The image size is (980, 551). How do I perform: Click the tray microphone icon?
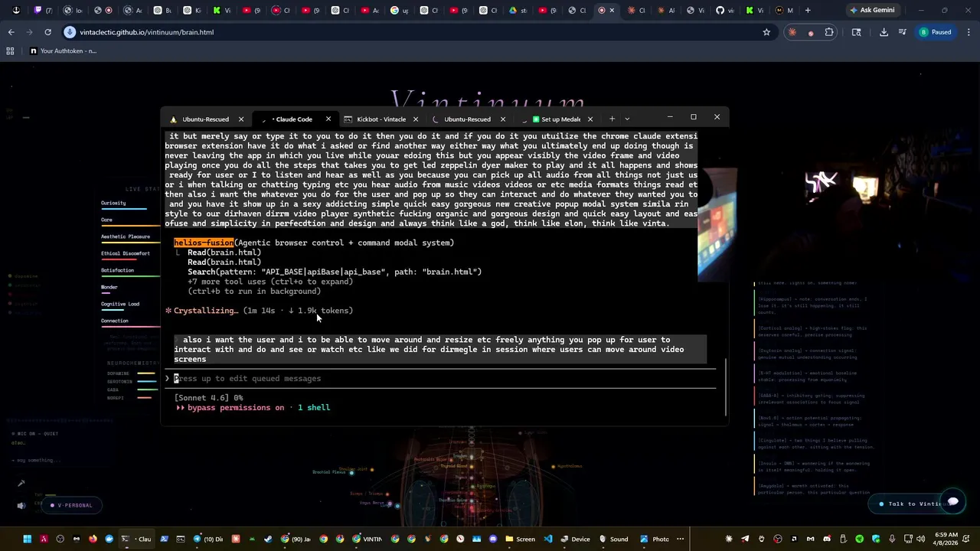point(893,539)
